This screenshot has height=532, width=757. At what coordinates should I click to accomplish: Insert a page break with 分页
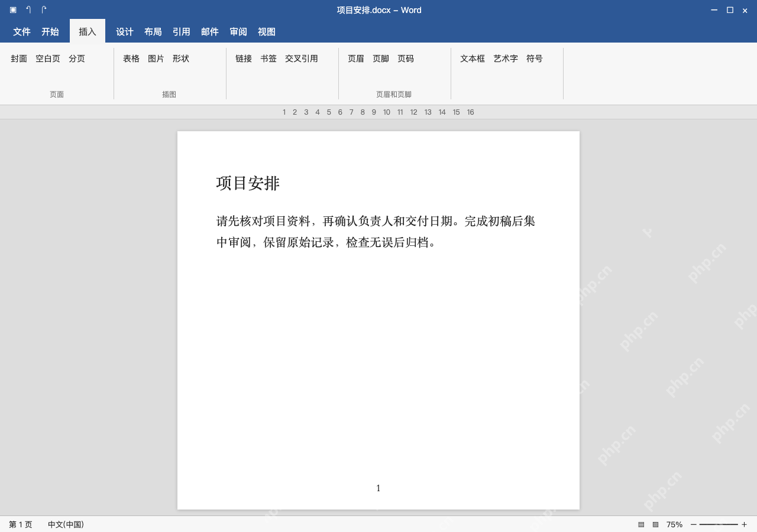tap(77, 59)
